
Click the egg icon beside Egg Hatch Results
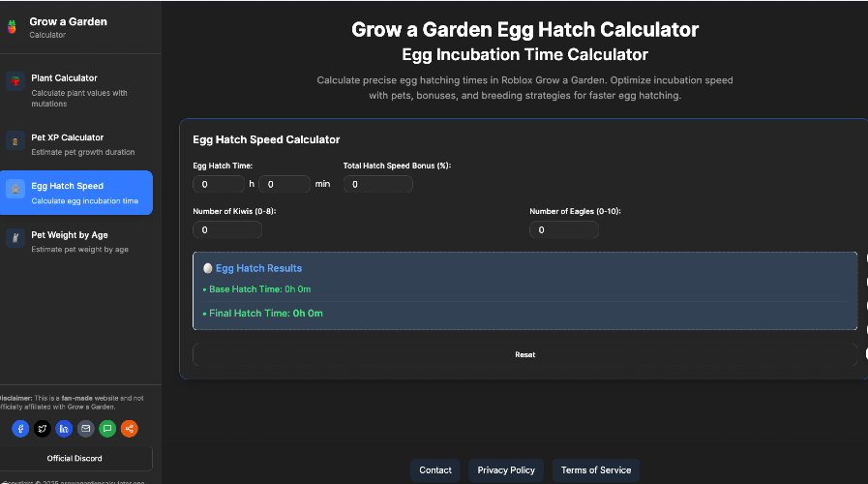click(208, 268)
